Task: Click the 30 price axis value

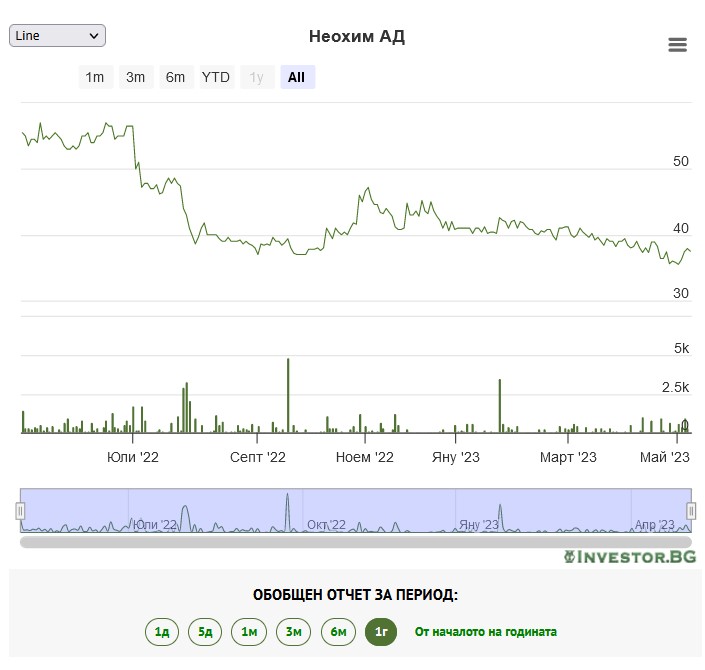Action: [x=681, y=293]
